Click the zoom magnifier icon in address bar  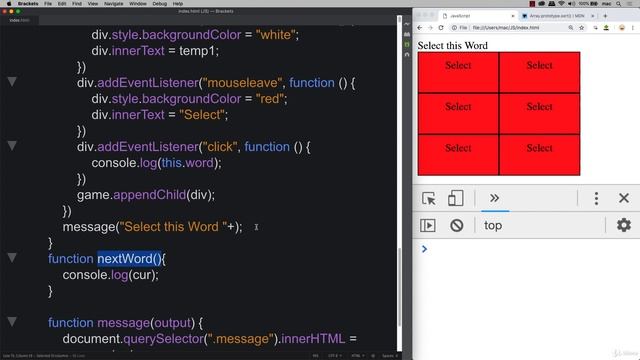(571, 28)
